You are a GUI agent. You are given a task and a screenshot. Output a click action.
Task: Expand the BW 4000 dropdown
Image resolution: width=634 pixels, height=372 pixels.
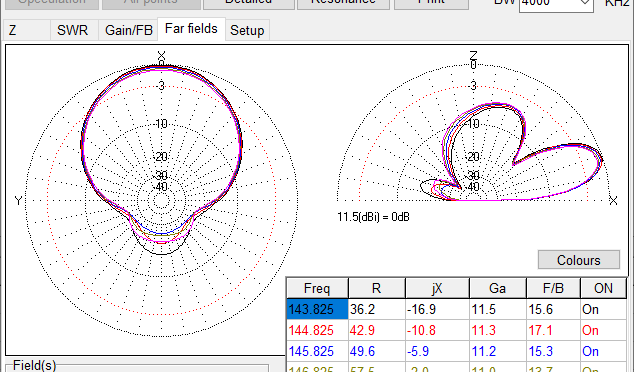585,3
